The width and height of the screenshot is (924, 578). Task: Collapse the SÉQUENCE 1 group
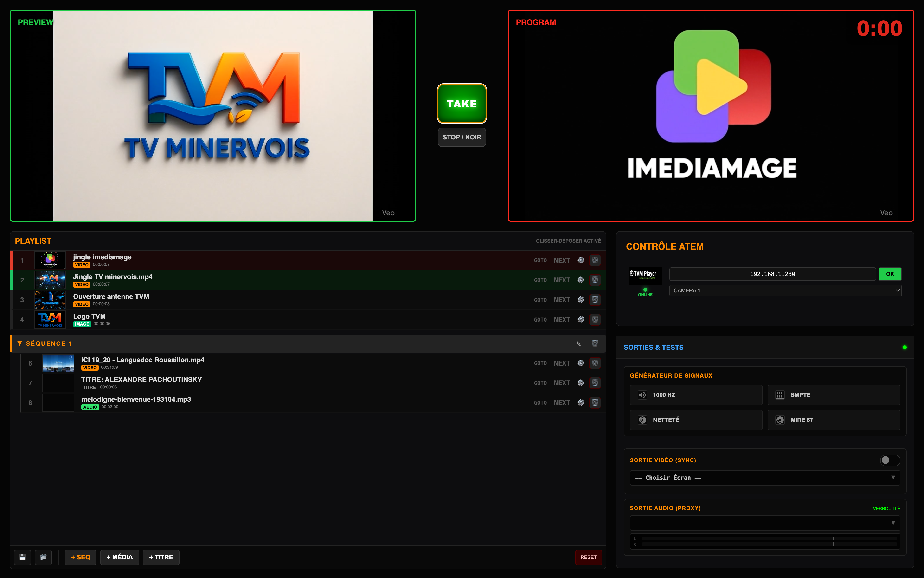19,343
